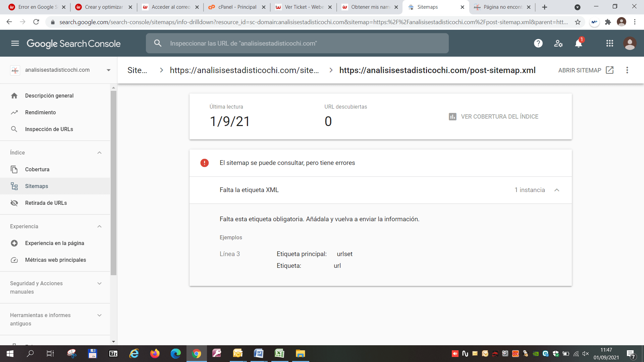Click the home icon for Descripción general
Viewport: 644px width, 362px height.
point(14,96)
